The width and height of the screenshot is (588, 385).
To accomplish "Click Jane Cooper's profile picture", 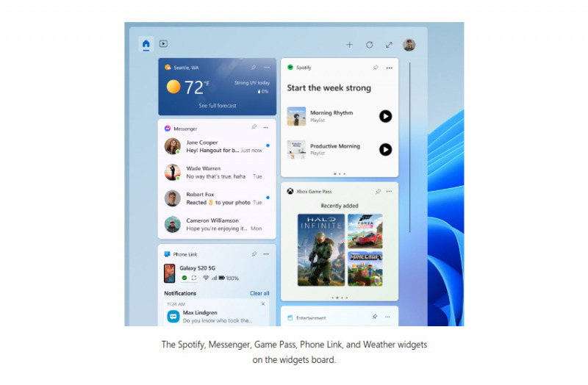I will tap(173, 146).
